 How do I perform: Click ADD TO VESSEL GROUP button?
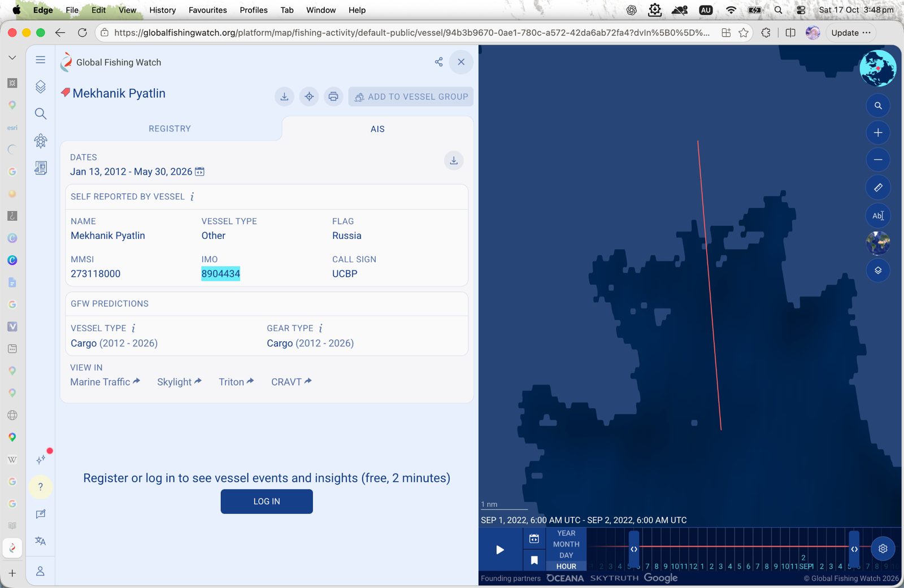click(x=411, y=97)
